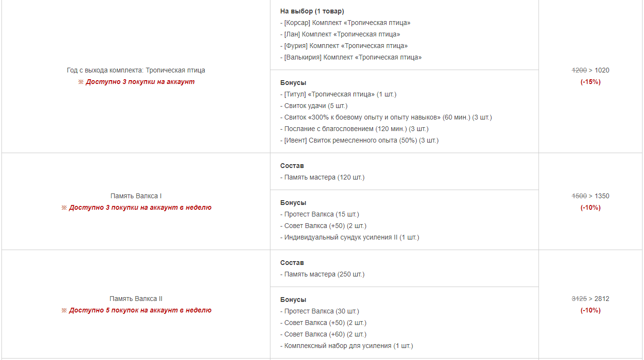The height and width of the screenshot is (360, 644).
Task: Click 'Индивидуальный сундук усиления II (1 шт.)' entry
Action: tap(350, 237)
